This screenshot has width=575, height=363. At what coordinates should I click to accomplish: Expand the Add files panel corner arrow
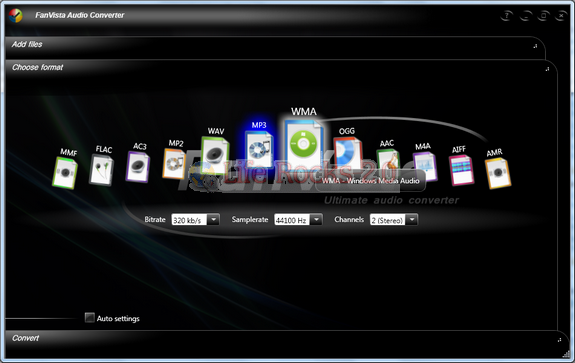pos(535,46)
